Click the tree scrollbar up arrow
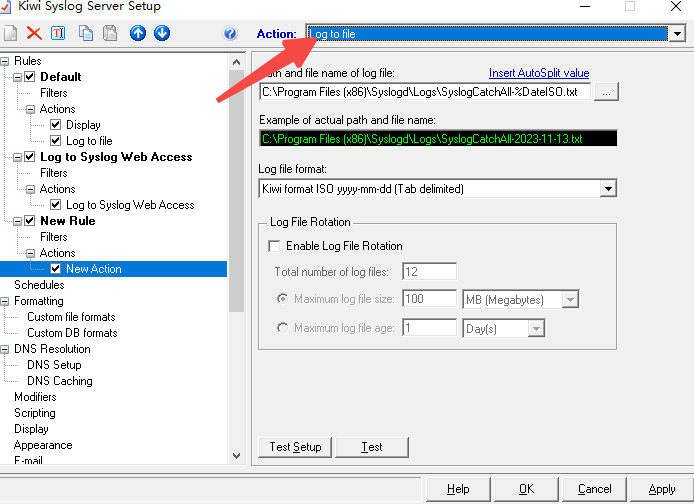 pyautogui.click(x=236, y=62)
